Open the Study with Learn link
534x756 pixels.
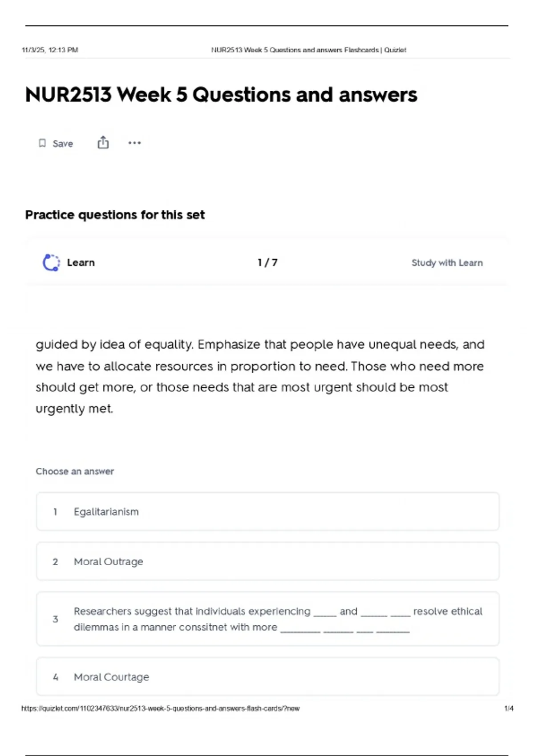[x=447, y=263]
